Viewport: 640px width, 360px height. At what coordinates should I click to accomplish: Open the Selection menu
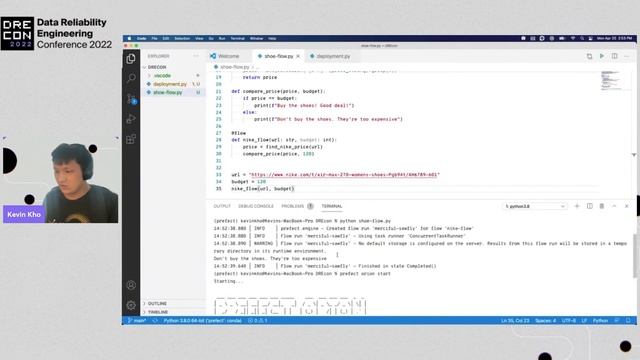[x=182, y=38]
